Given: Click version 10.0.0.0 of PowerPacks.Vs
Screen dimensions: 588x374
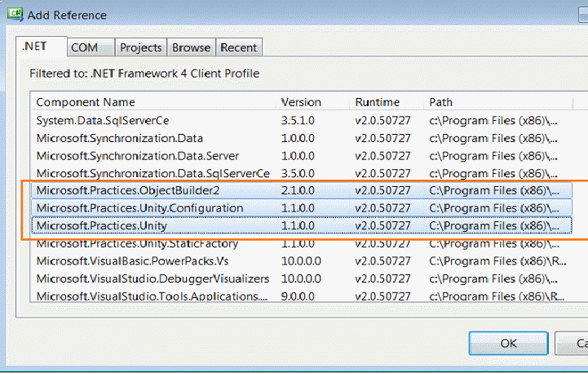Looking at the screenshot, I should point(301,261).
